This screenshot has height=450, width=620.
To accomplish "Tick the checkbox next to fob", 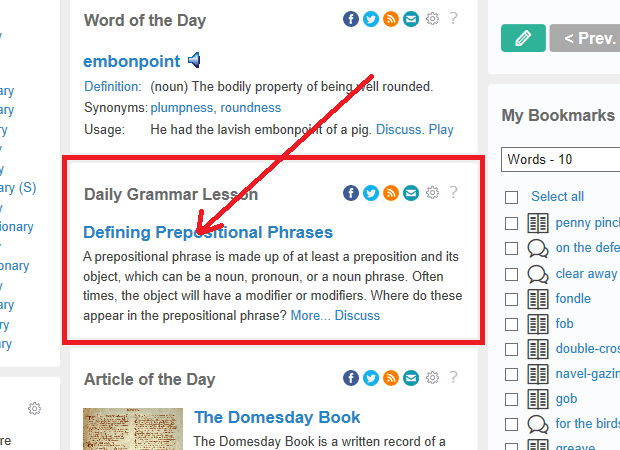I will coord(511,324).
